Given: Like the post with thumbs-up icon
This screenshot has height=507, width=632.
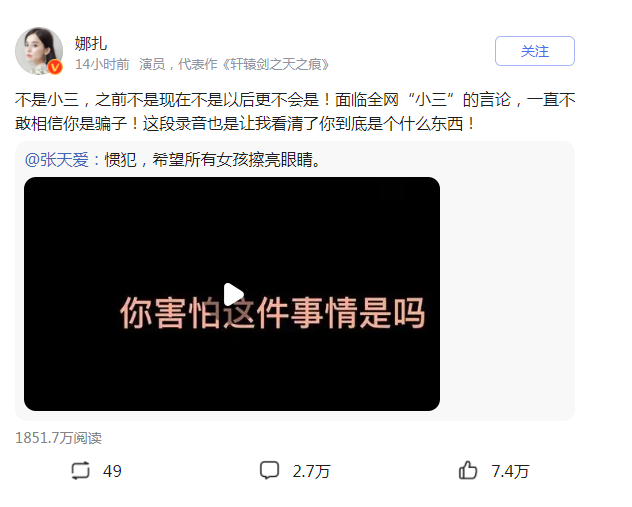Looking at the screenshot, I should [468, 470].
